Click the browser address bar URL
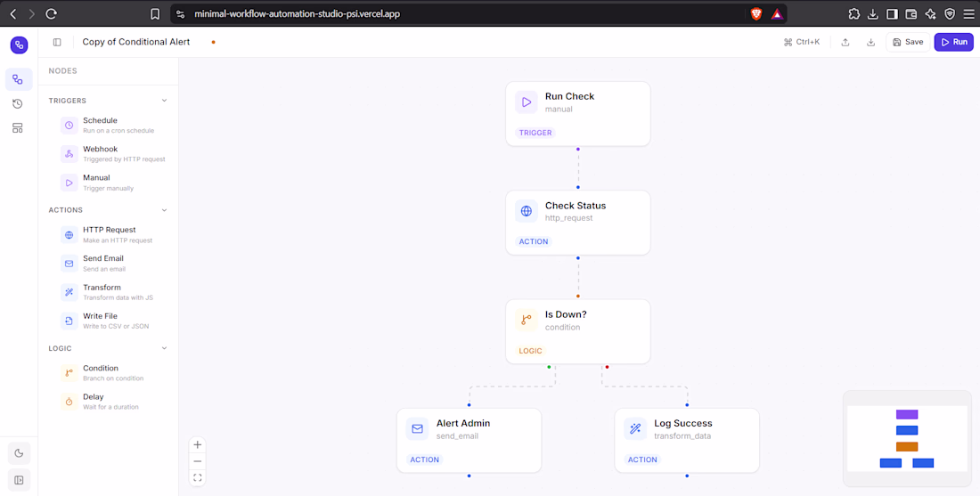 click(297, 13)
